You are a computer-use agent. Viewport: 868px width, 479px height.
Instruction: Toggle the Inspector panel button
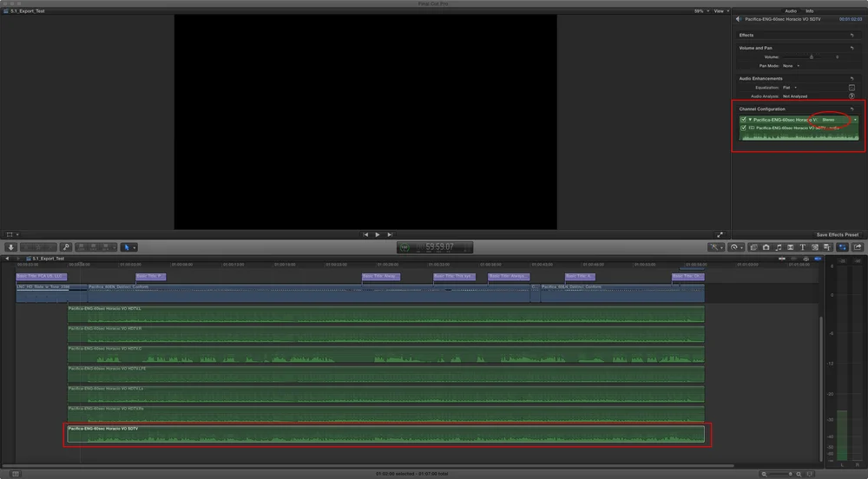click(x=843, y=247)
